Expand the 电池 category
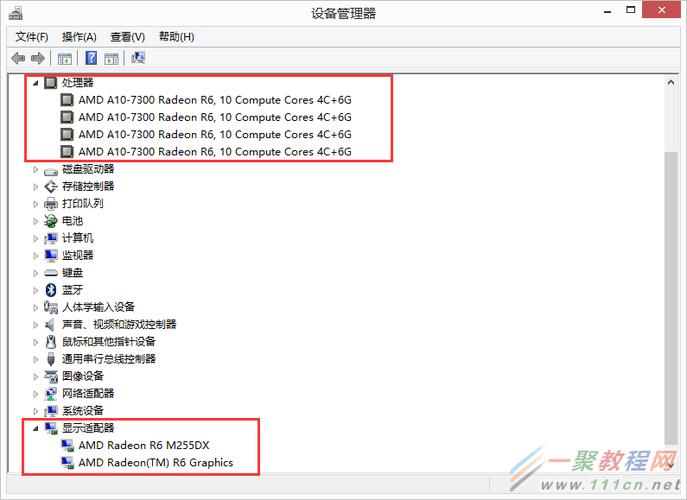The height and width of the screenshot is (500, 687). pyautogui.click(x=36, y=221)
